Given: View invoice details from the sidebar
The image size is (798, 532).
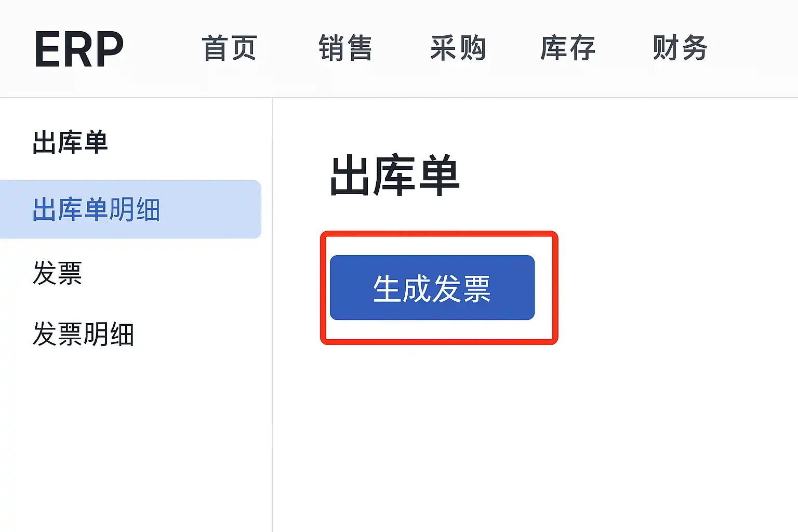Looking at the screenshot, I should [84, 334].
